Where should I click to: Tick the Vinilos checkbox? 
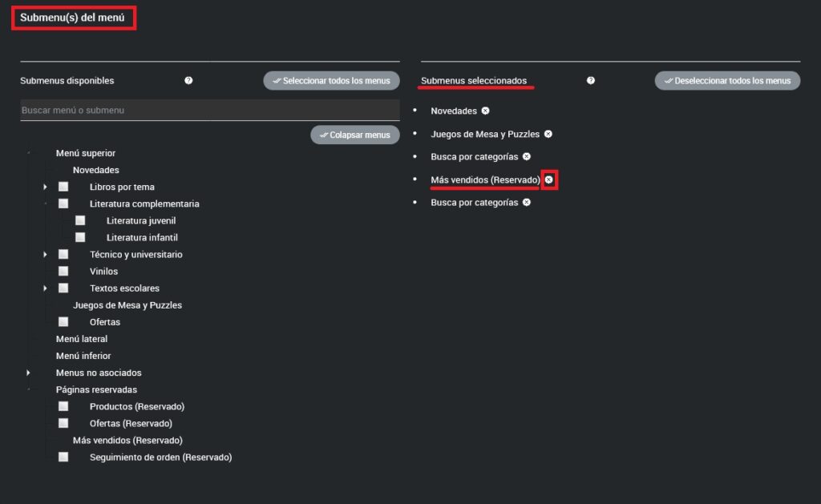63,271
